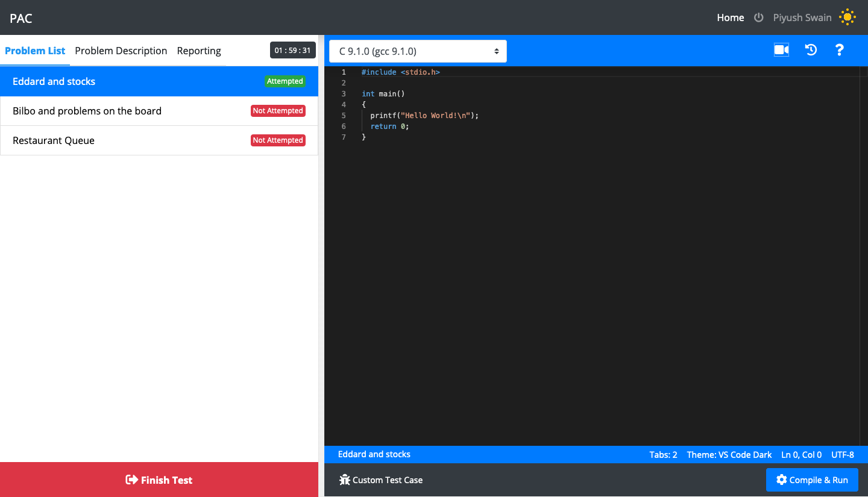Image resolution: width=868 pixels, height=497 pixels.
Task: Select the Problem List tab
Action: coord(34,51)
